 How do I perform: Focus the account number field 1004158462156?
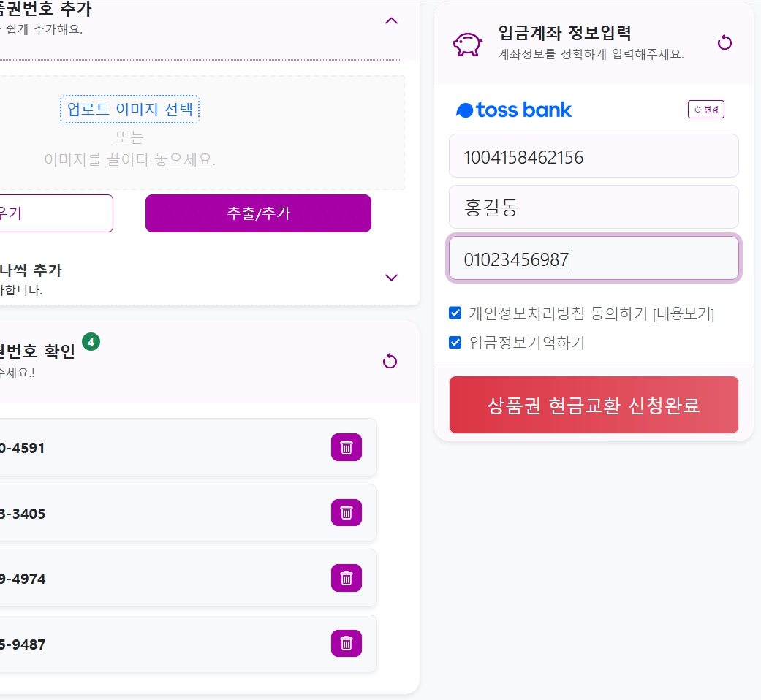click(x=594, y=156)
